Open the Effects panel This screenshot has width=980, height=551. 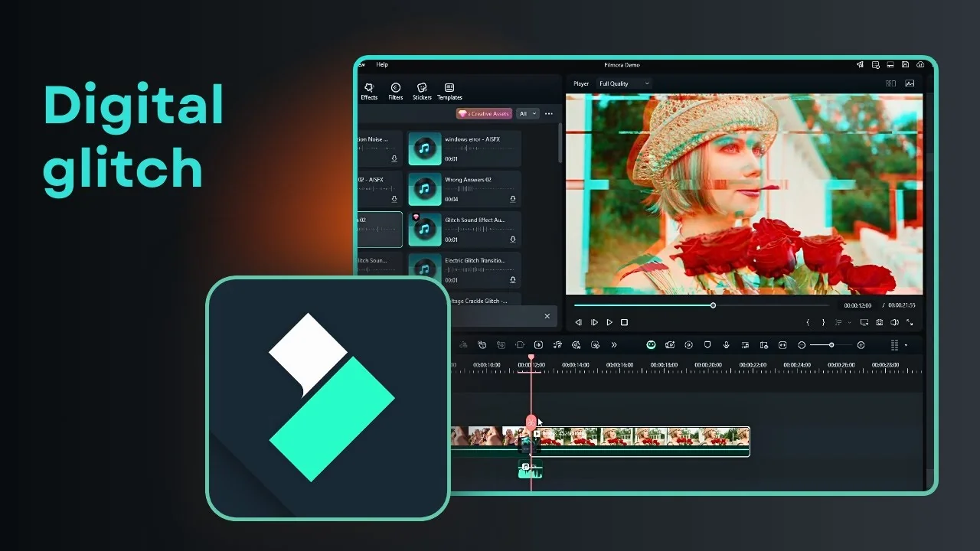point(369,91)
